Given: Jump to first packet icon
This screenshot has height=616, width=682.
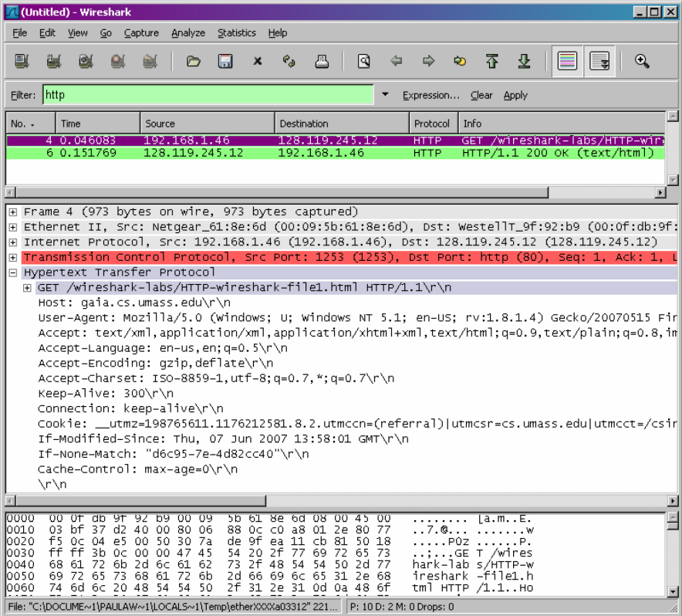Looking at the screenshot, I should (x=492, y=61).
